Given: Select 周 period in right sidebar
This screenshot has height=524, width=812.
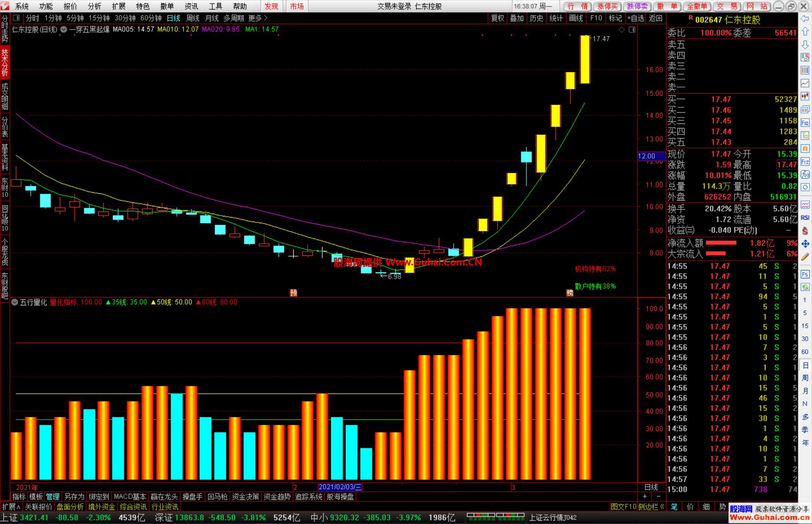Looking at the screenshot, I should [x=805, y=378].
